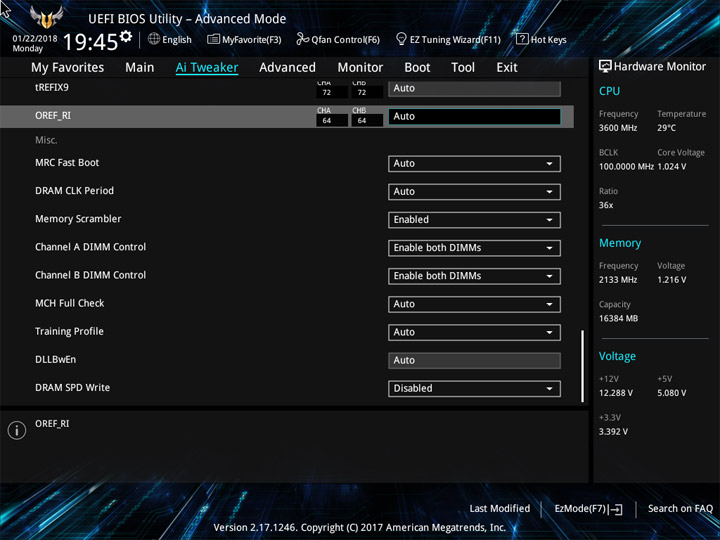Screen dimensions: 720x540
Task: Open the Boot tab
Action: pos(417,68)
